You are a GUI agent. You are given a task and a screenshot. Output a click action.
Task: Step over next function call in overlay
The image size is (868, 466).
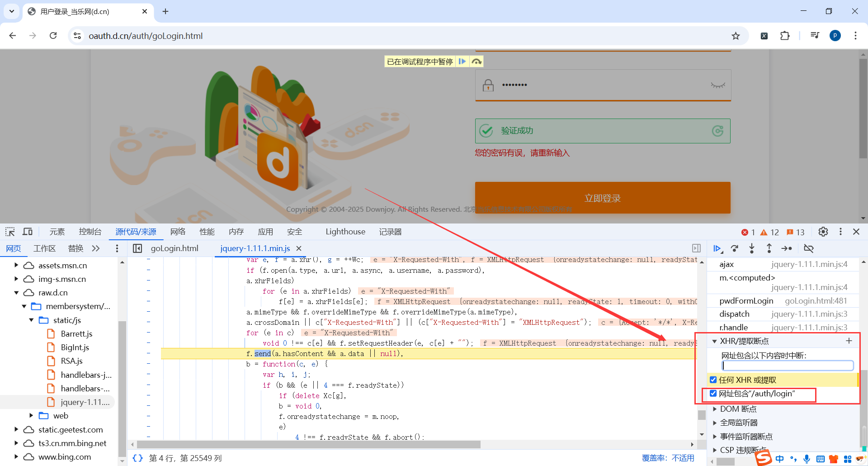coord(476,62)
